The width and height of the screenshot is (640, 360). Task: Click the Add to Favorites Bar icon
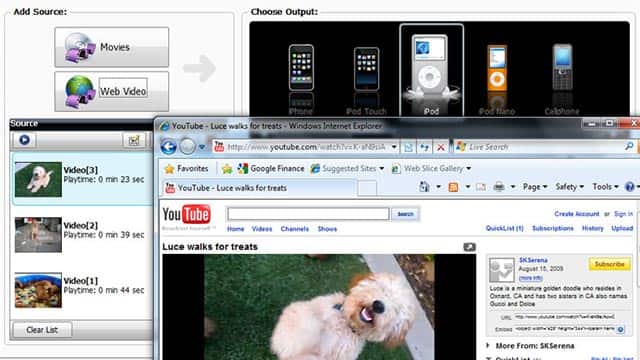click(x=227, y=169)
